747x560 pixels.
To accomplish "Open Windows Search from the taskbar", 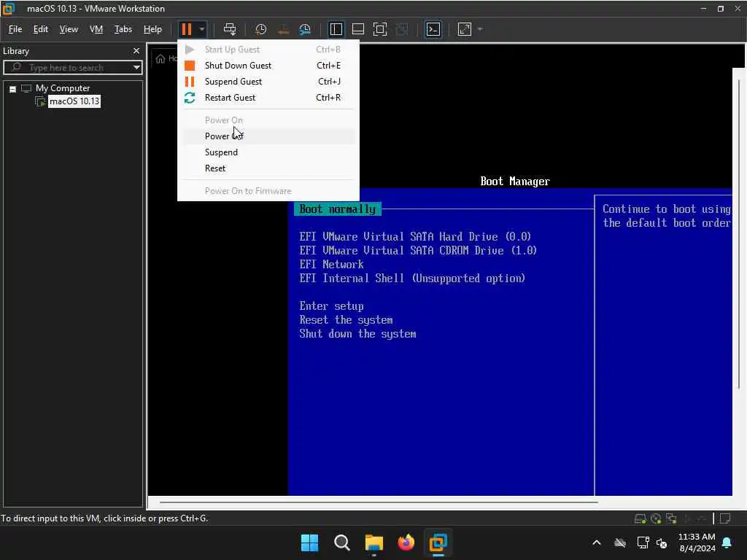I will click(341, 542).
